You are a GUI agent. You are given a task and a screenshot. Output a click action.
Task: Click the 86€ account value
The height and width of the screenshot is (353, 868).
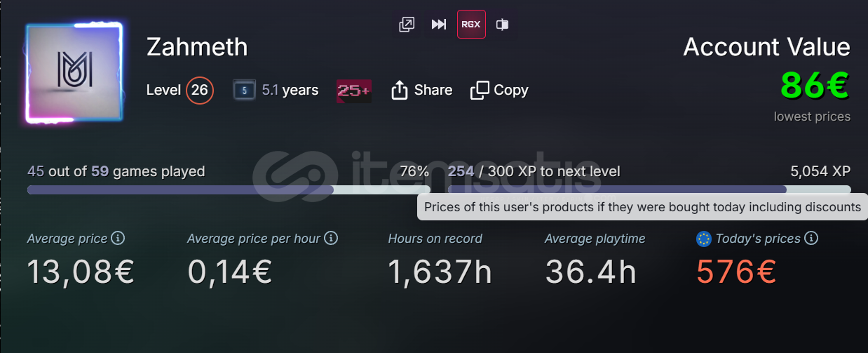[815, 86]
